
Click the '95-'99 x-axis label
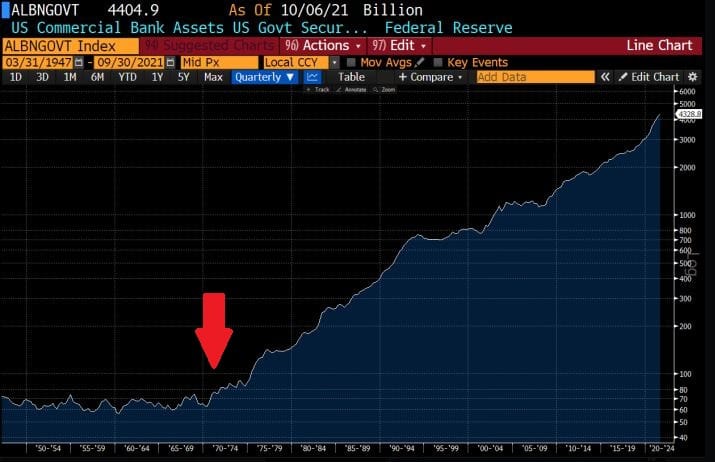[x=446, y=448]
